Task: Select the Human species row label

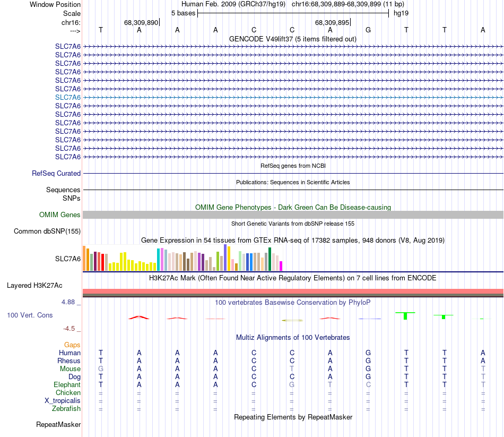Action: click(x=69, y=353)
